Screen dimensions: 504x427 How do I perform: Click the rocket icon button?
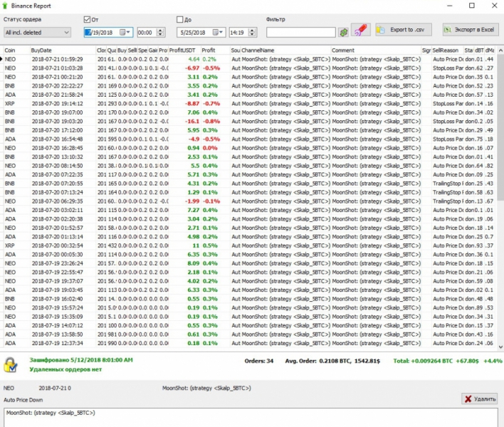click(360, 30)
